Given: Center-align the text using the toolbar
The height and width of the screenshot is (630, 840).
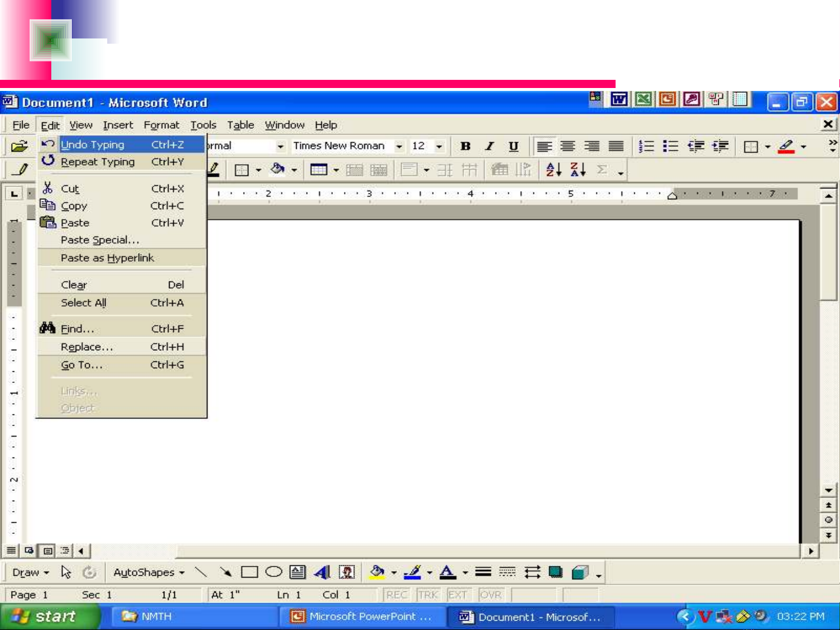Looking at the screenshot, I should coord(568,146).
